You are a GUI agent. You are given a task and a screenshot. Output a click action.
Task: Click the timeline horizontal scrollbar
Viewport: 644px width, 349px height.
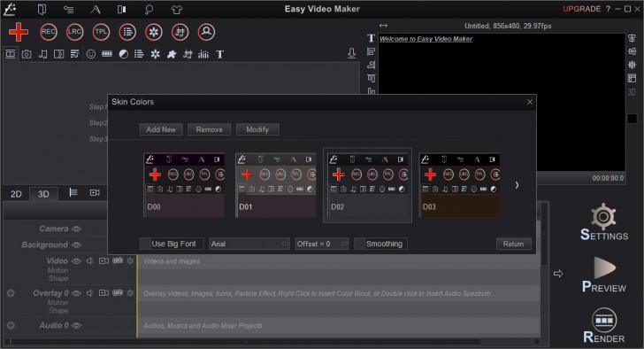tap(246, 342)
